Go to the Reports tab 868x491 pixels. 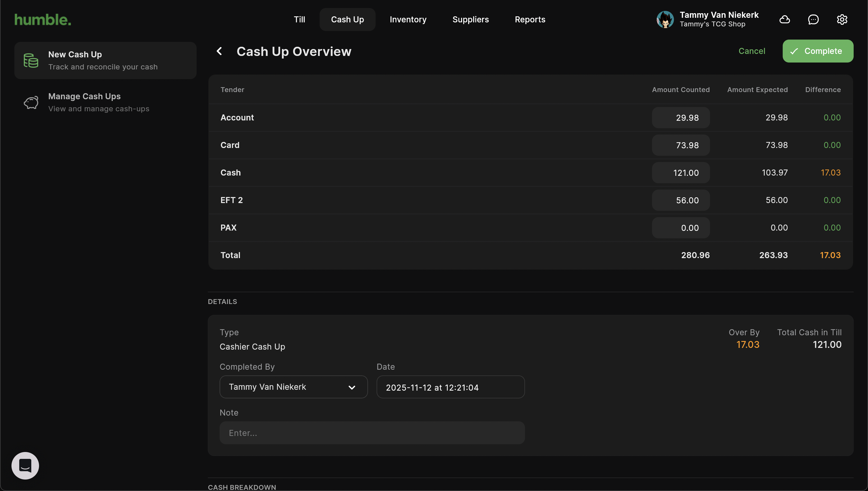point(530,20)
